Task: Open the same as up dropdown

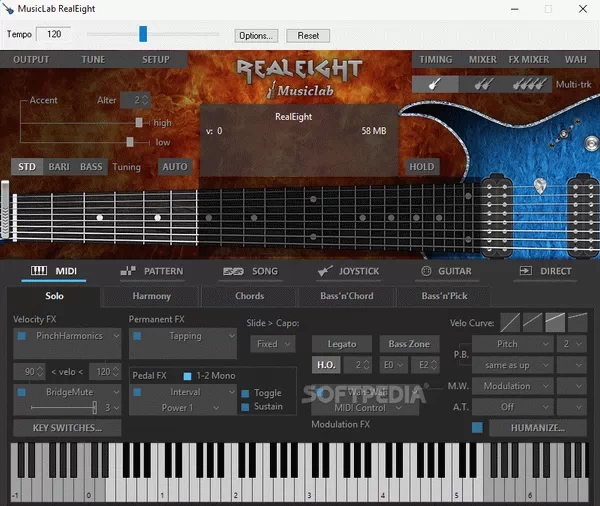Action: click(513, 365)
